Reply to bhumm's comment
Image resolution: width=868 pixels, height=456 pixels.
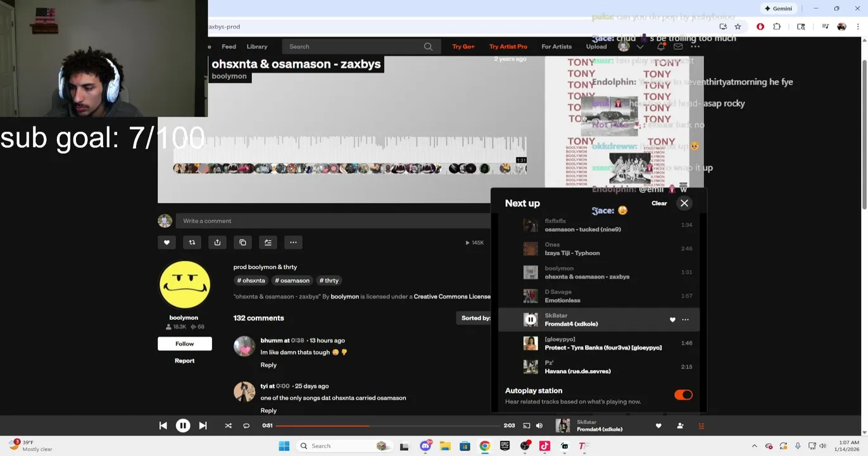point(268,365)
